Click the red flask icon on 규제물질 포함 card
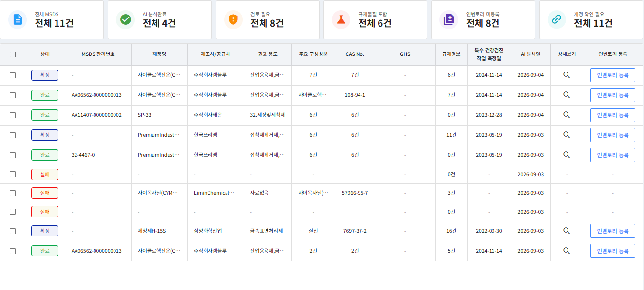Image resolution: width=644 pixels, height=290 pixels. (341, 19)
